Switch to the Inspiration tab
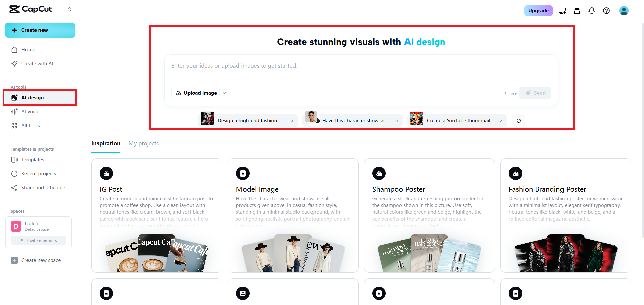Screen dimensions: 644x305 [106, 143]
